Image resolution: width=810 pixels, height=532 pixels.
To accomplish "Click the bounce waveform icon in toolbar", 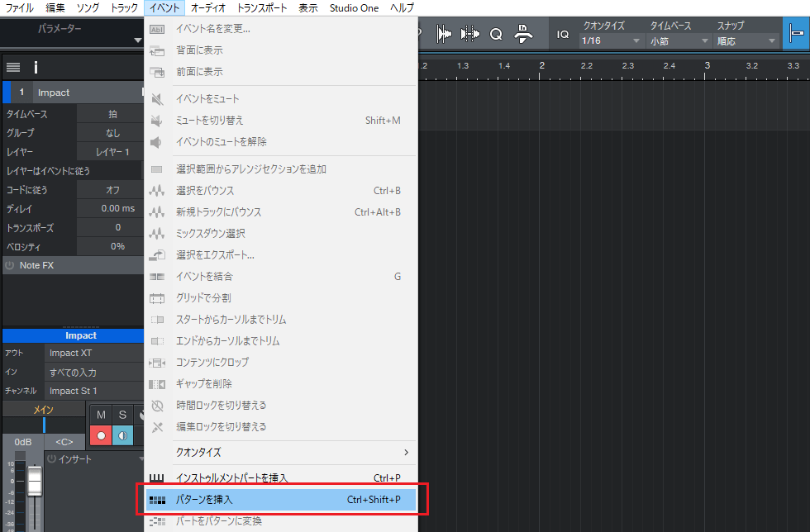I will pos(445,34).
